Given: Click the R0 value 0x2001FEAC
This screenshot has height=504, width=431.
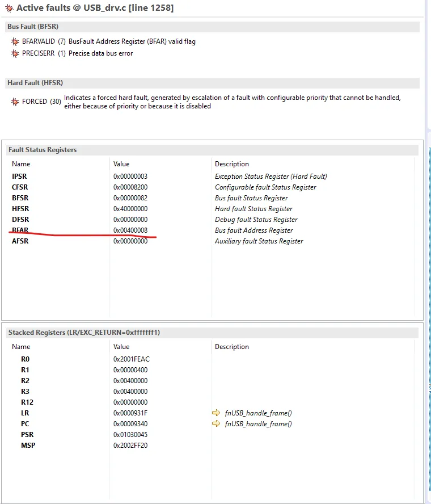Looking at the screenshot, I should (132, 359).
